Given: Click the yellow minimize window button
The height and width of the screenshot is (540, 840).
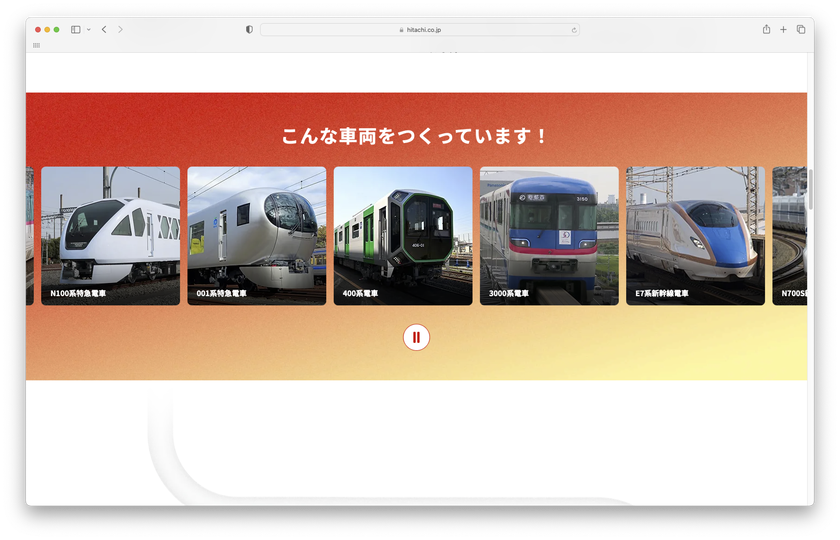Looking at the screenshot, I should pos(47,29).
